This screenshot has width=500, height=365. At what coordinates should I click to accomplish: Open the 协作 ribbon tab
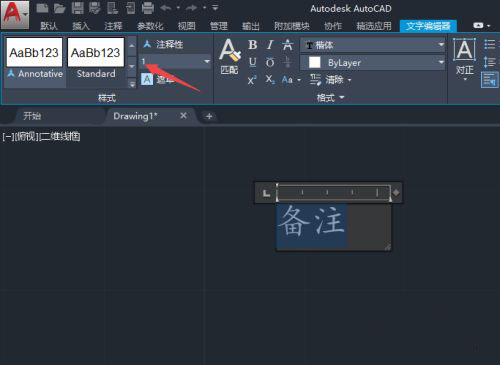[333, 26]
